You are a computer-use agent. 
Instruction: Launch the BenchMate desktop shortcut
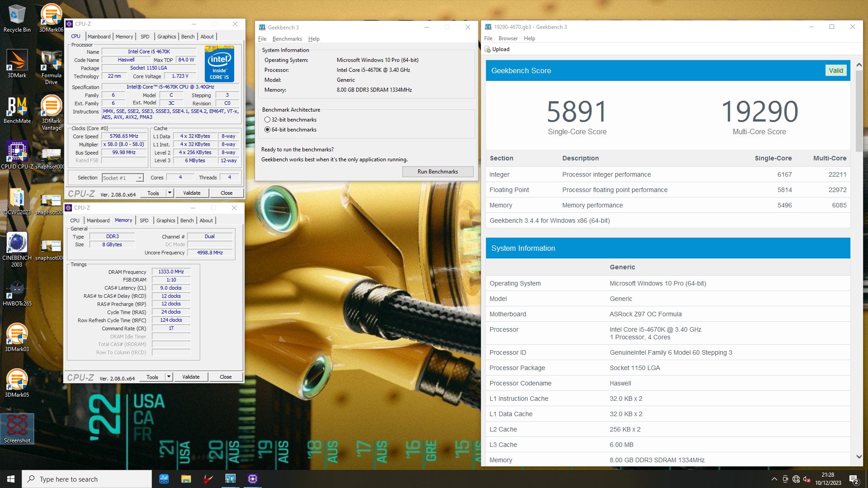coord(17,110)
